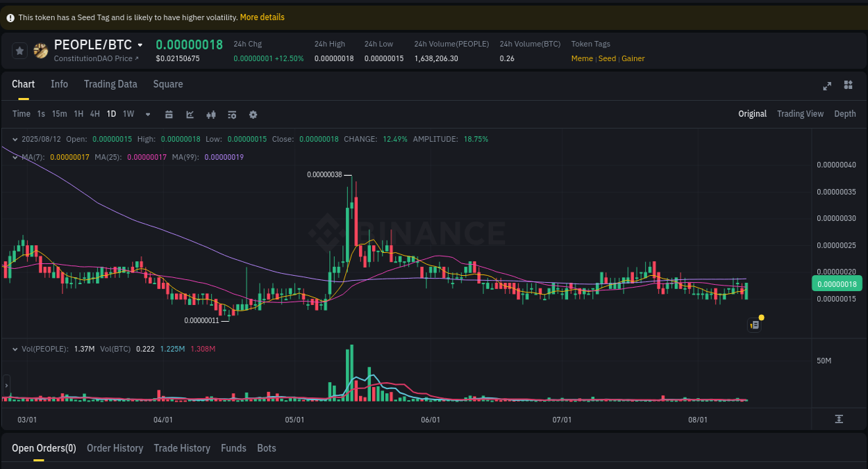Switch to the Trading Data tab
The width and height of the screenshot is (868, 469).
click(x=110, y=84)
